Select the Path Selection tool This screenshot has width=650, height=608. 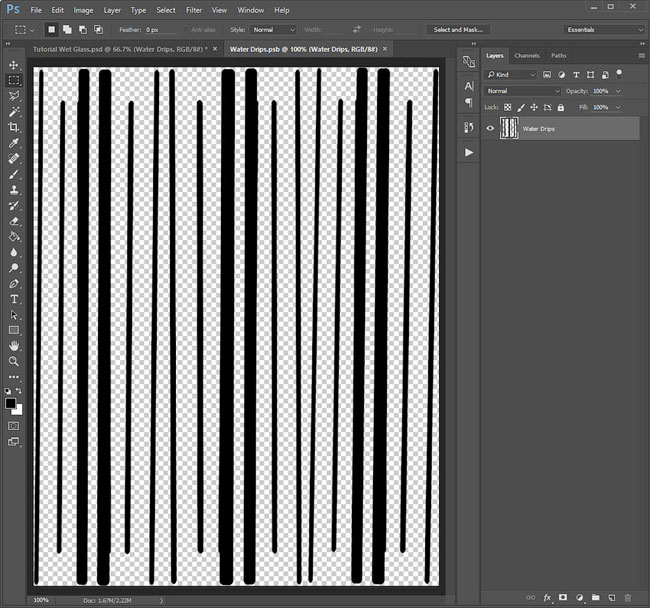pyautogui.click(x=14, y=315)
